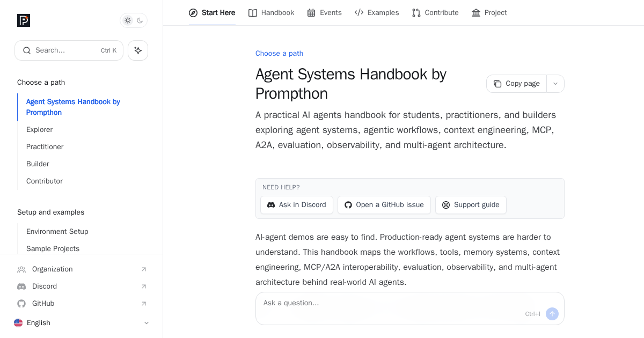The width and height of the screenshot is (644, 338).
Task: Open the Events tab
Action: pos(324,12)
